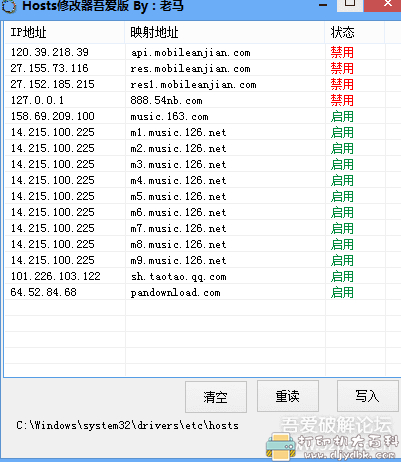Click res.mobileanjian.com mapping

coord(190,69)
